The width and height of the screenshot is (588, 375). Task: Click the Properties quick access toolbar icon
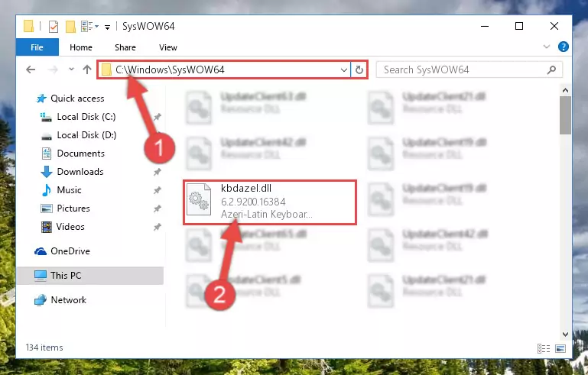(54, 26)
